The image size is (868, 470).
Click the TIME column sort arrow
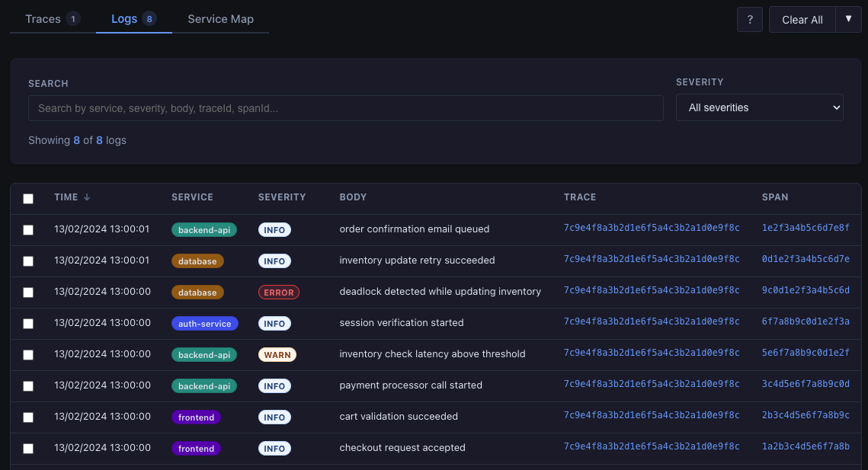[x=87, y=197]
